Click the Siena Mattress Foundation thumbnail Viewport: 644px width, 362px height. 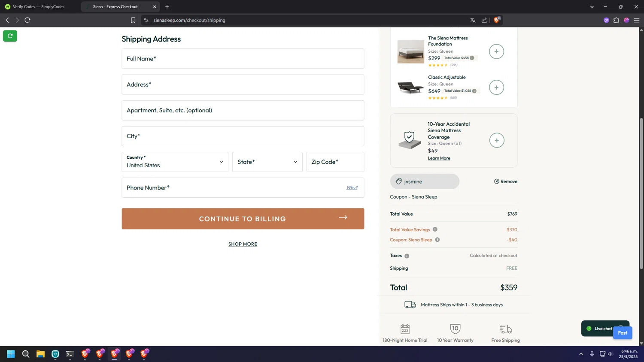[410, 52]
